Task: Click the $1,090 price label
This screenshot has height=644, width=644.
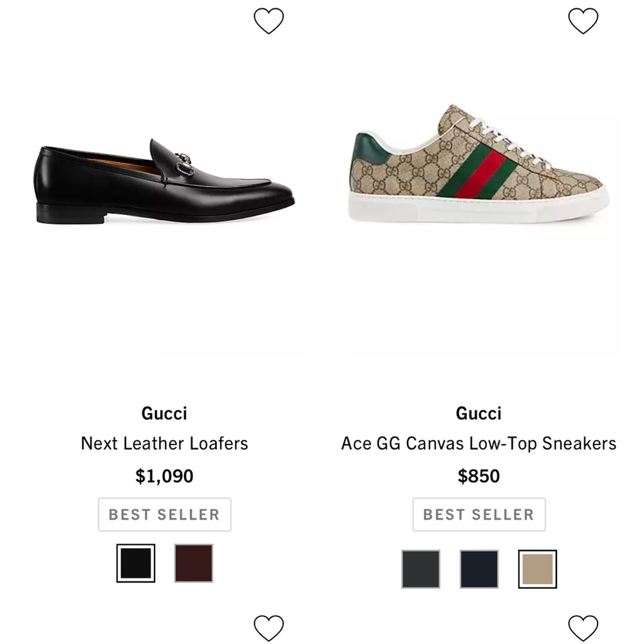Action: click(164, 476)
